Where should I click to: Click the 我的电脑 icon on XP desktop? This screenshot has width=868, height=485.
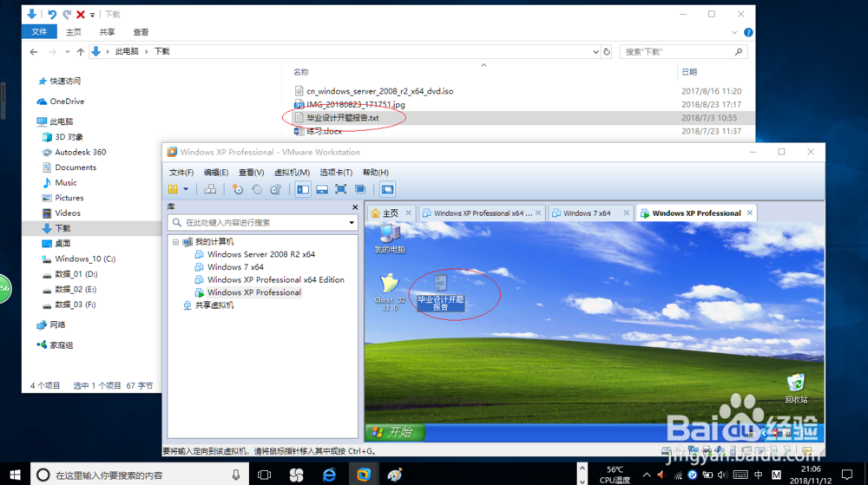pos(390,239)
